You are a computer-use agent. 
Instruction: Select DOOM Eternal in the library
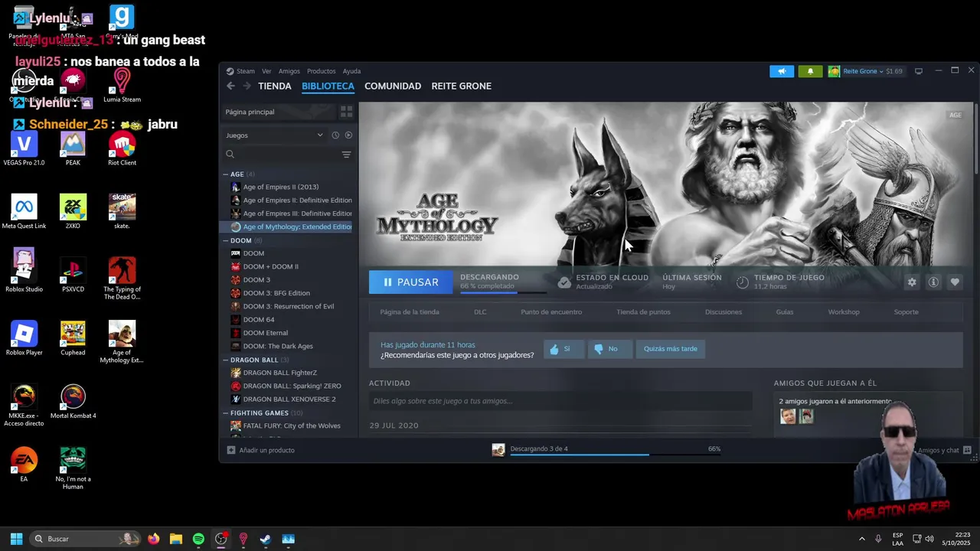point(265,333)
